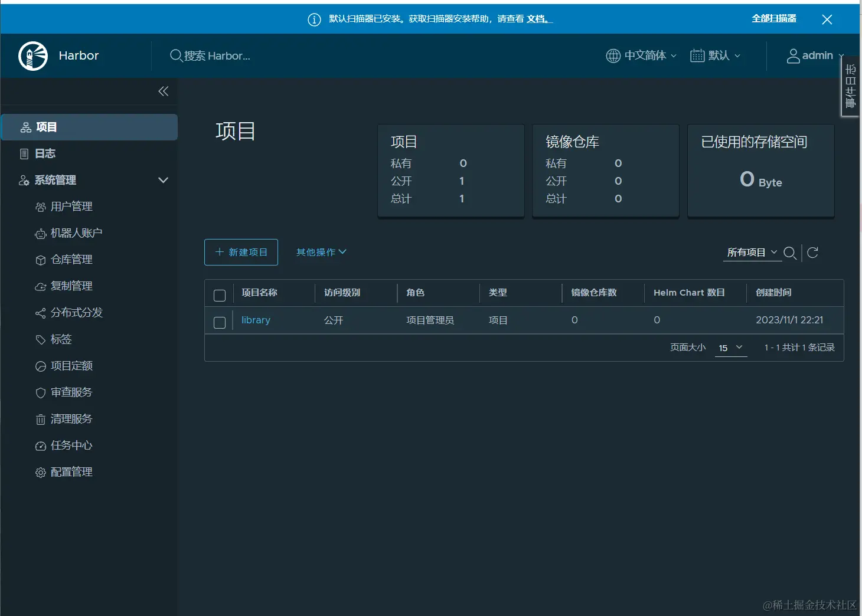
Task: Open the page size 15 dropdown
Action: point(730,348)
